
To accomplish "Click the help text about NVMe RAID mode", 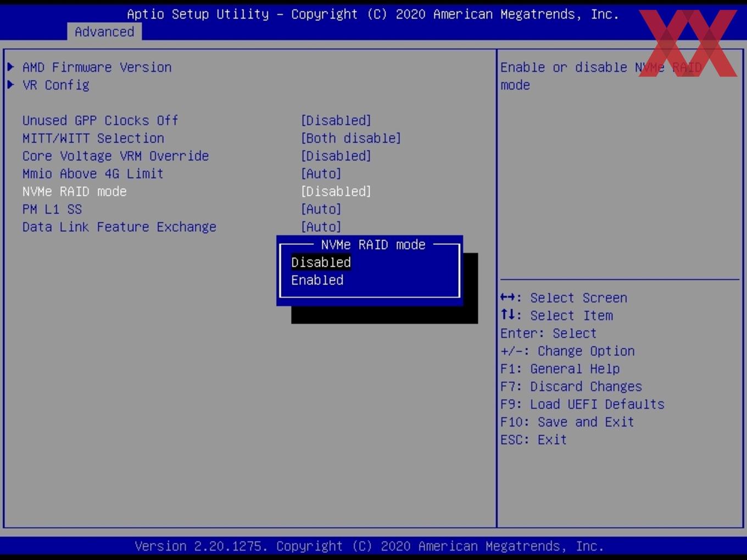I will (x=601, y=76).
